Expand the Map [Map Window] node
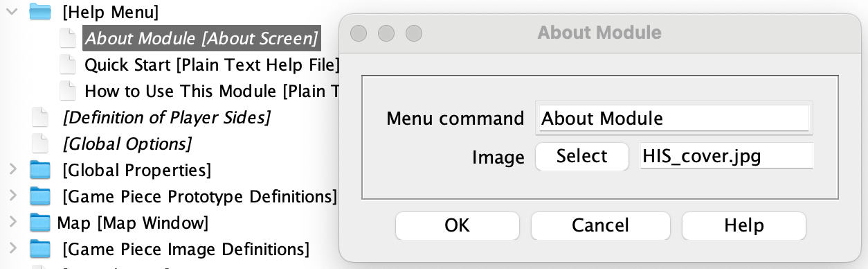868x269 pixels. tap(12, 223)
